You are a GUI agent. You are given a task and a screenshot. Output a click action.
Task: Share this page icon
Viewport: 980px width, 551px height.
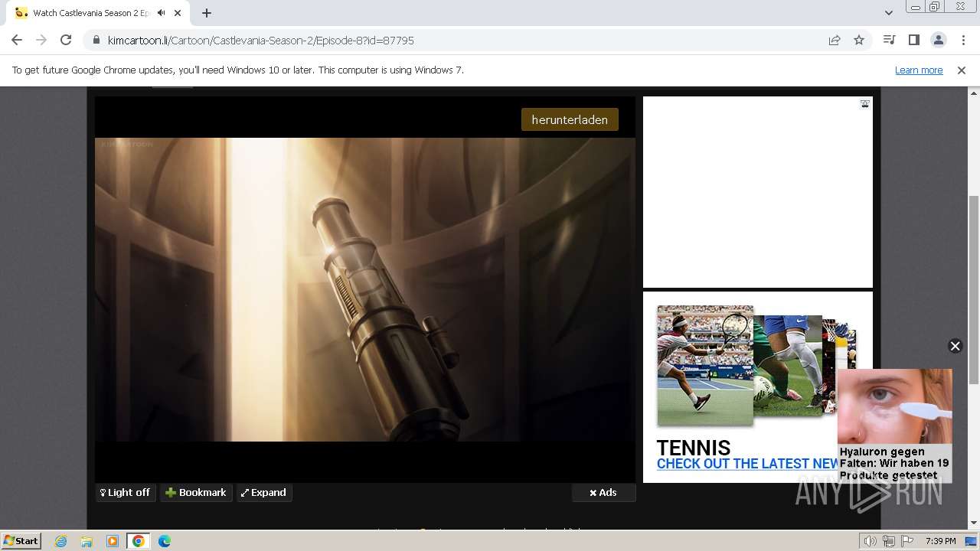[x=835, y=40]
